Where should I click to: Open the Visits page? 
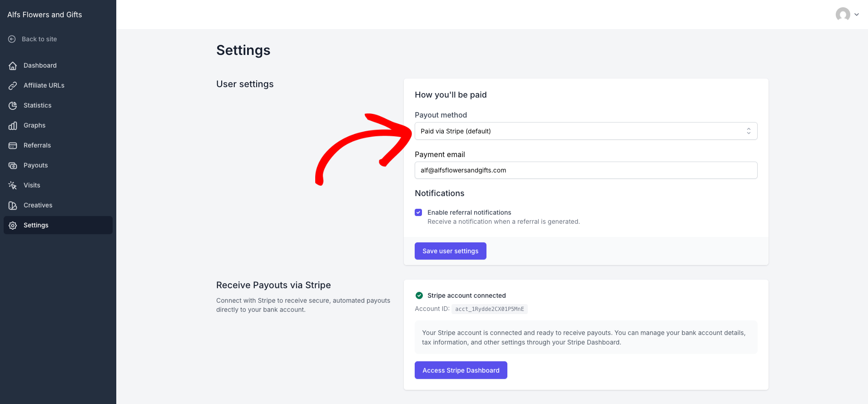pos(58,185)
